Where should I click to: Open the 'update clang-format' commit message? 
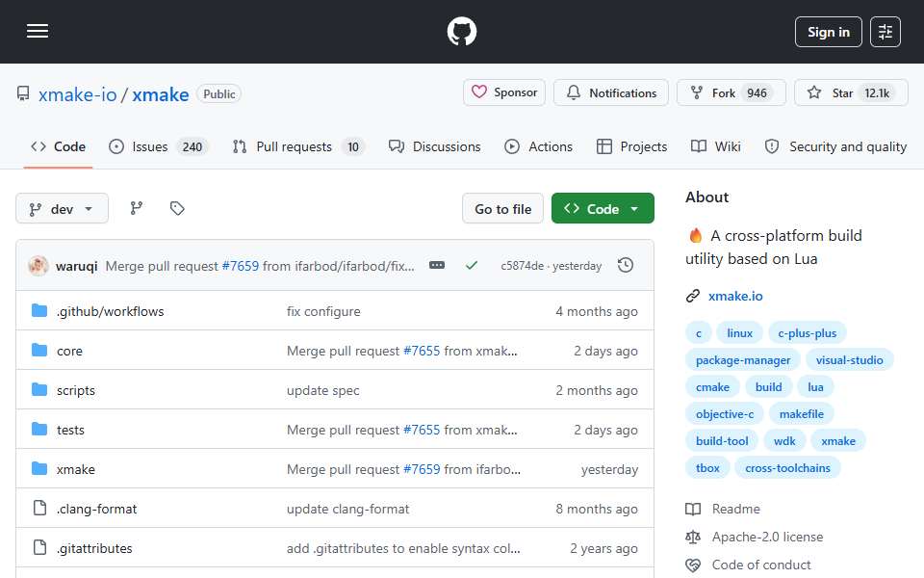coord(347,509)
